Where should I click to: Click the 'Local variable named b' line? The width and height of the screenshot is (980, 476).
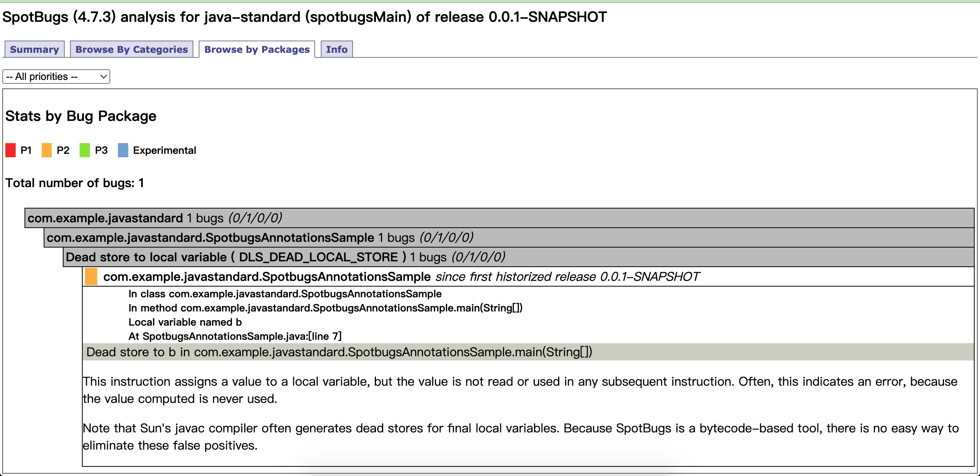pyautogui.click(x=185, y=322)
